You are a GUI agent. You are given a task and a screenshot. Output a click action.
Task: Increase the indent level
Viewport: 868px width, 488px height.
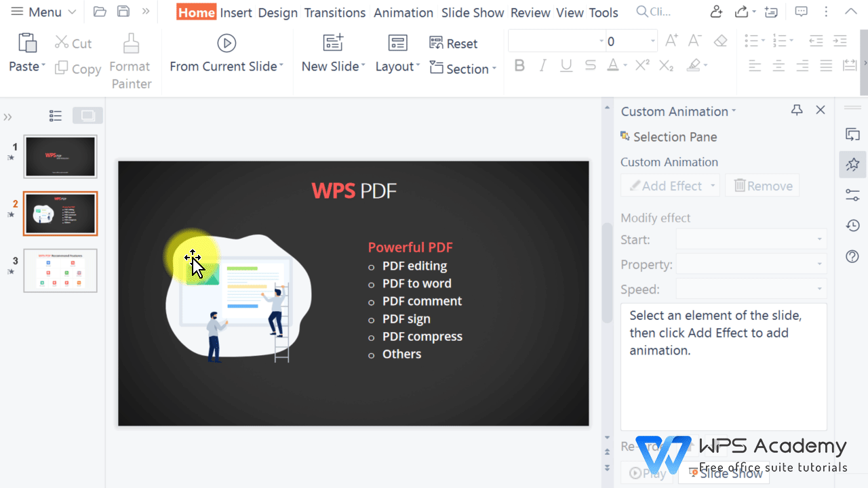coord(840,41)
